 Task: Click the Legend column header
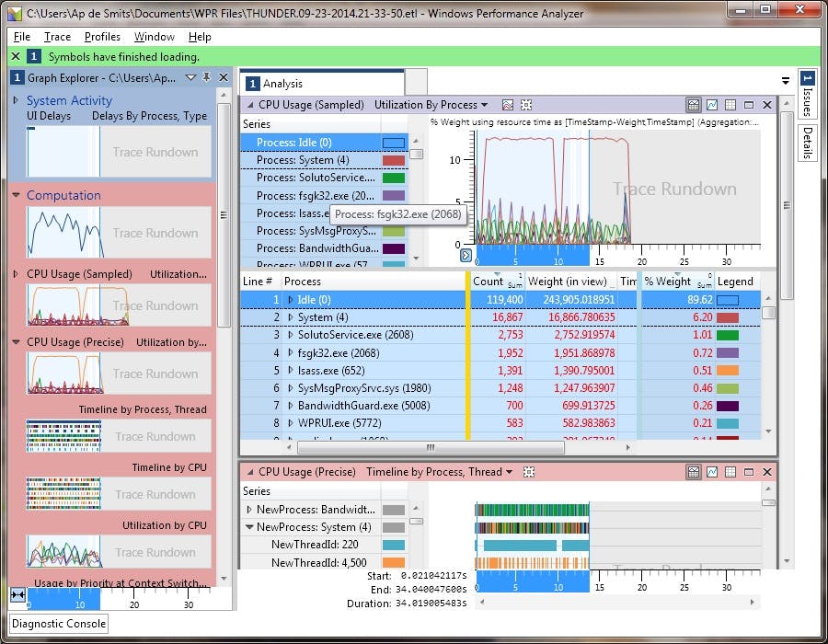point(738,282)
